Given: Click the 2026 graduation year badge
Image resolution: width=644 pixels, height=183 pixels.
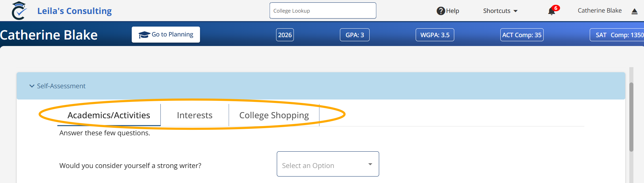Looking at the screenshot, I should (x=285, y=35).
